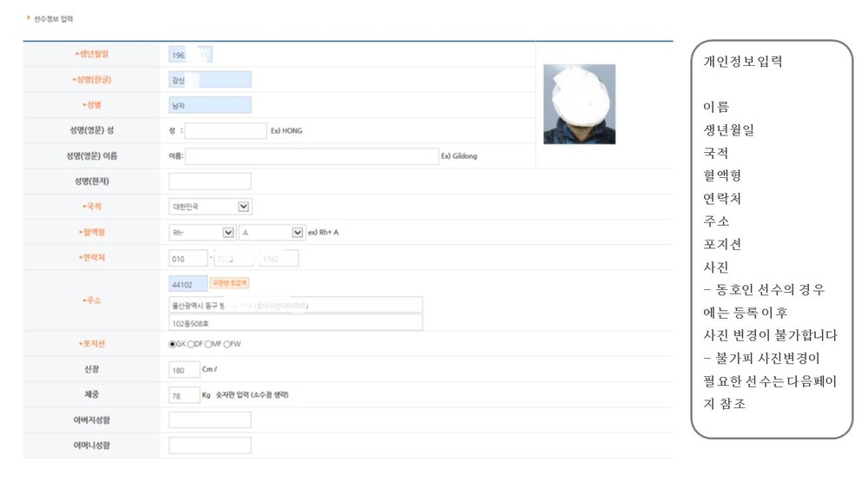Pick the FW position radio button

[227, 344]
